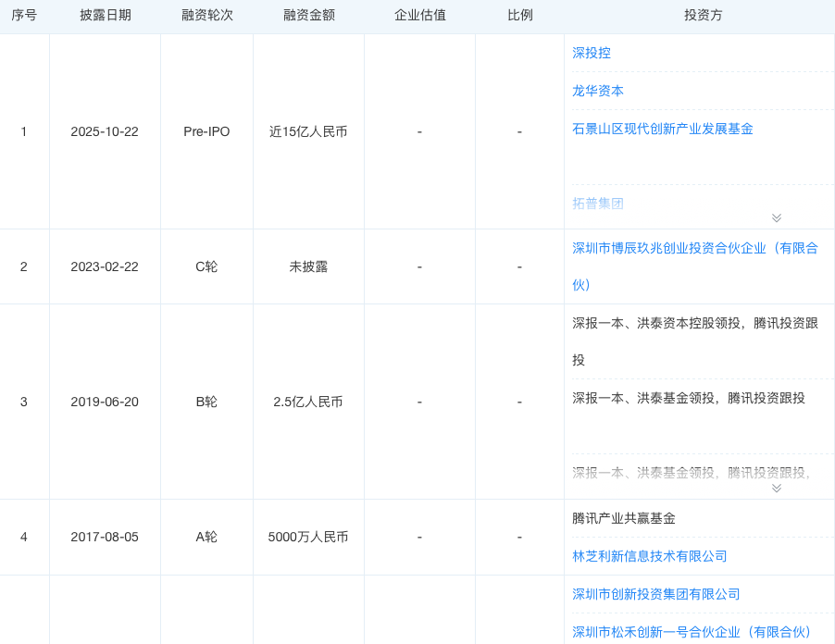Open 深圳市创新投资集团有限公司 link

656,594
